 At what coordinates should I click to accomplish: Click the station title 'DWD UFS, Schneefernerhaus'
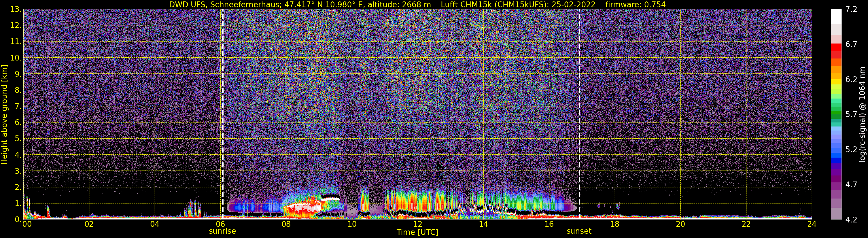(225, 5)
